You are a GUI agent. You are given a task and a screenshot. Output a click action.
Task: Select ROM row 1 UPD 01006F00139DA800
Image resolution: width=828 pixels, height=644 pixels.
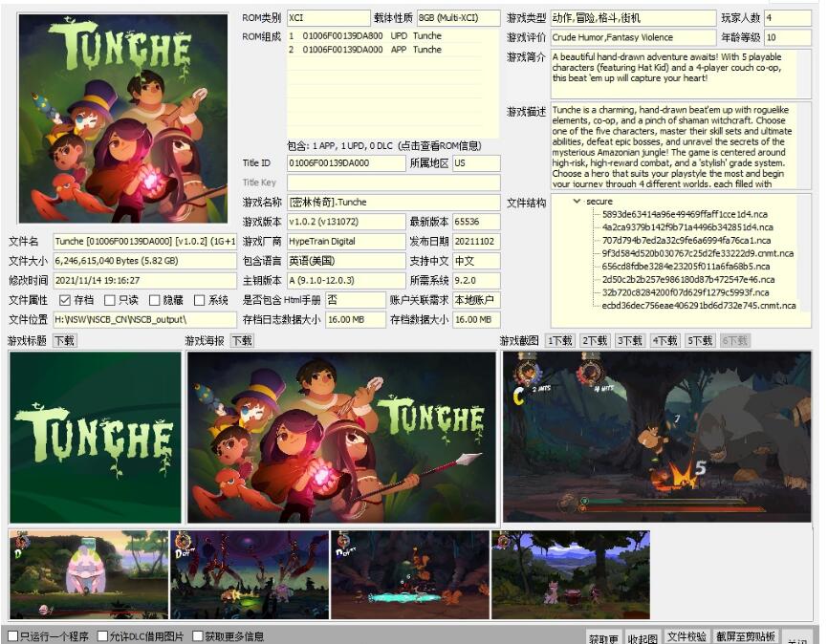[x=385, y=36]
